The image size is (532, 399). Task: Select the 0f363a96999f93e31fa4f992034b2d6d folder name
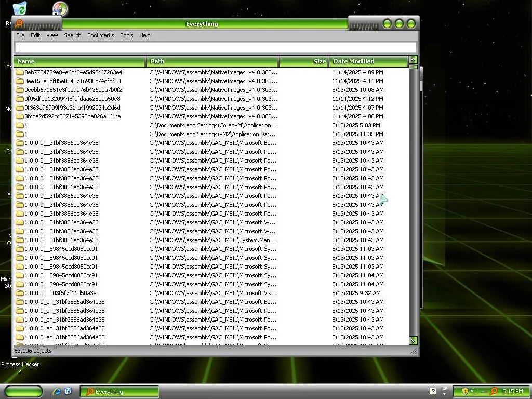tap(72, 108)
